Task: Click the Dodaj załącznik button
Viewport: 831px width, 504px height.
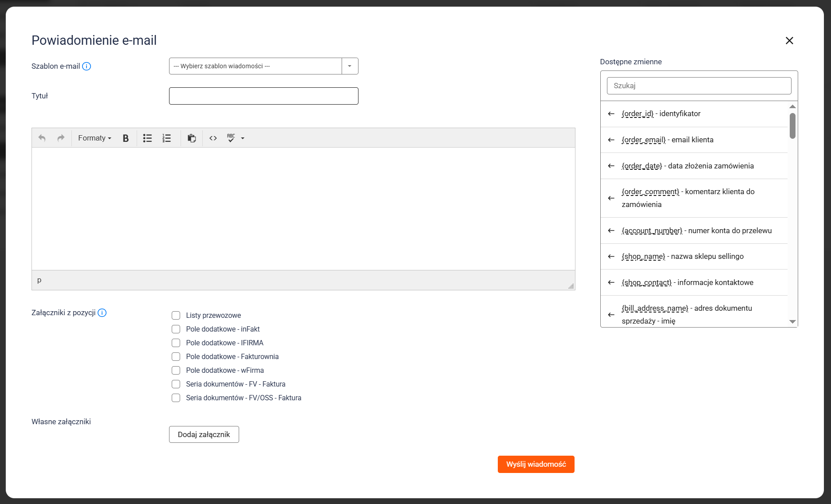Action: (204, 434)
